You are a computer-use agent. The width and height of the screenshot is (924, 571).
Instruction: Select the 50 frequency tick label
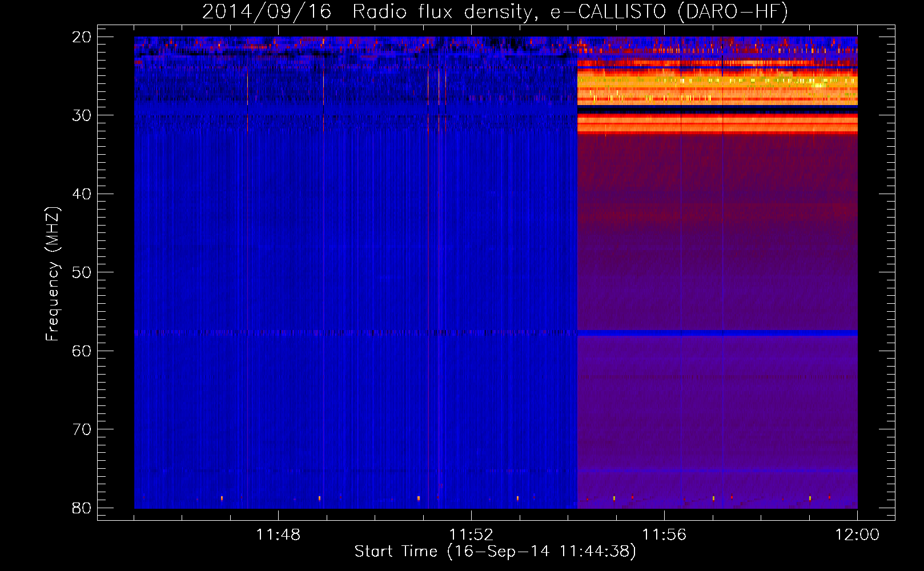[82, 272]
